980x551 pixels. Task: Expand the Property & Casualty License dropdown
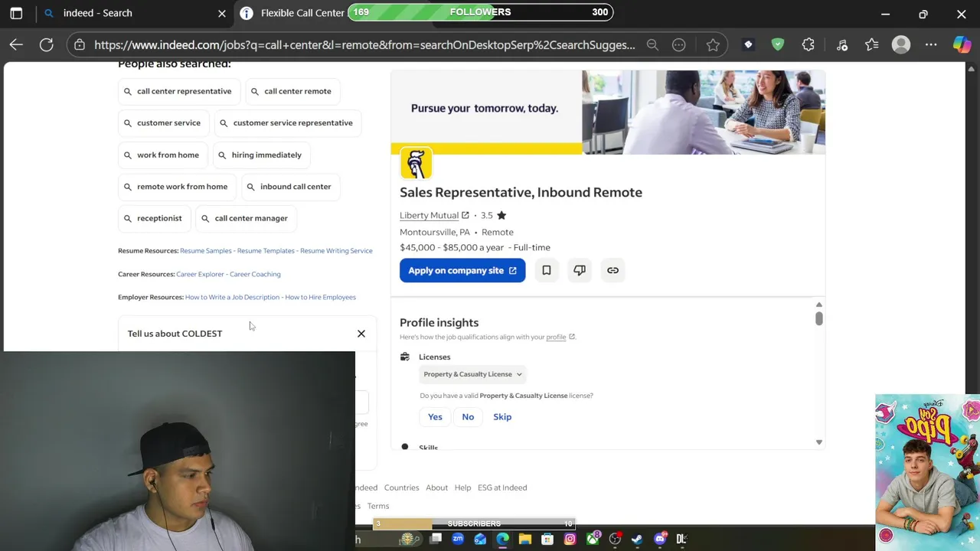[x=472, y=374]
